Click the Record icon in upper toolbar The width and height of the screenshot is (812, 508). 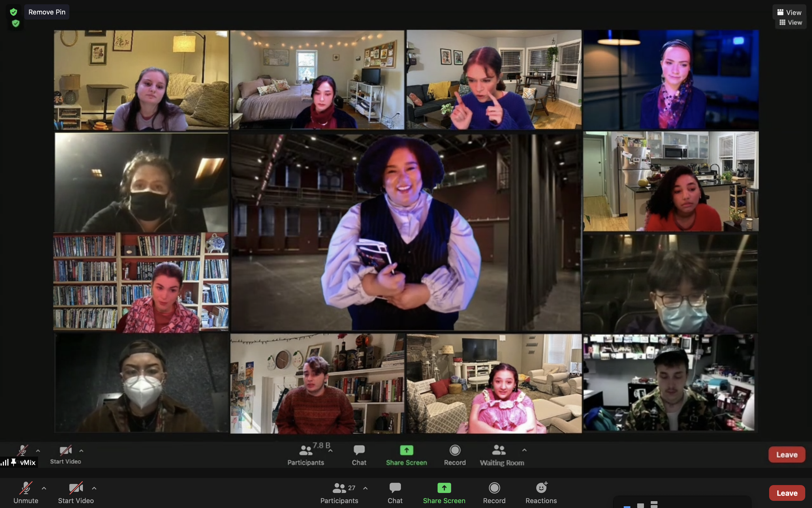point(455,450)
